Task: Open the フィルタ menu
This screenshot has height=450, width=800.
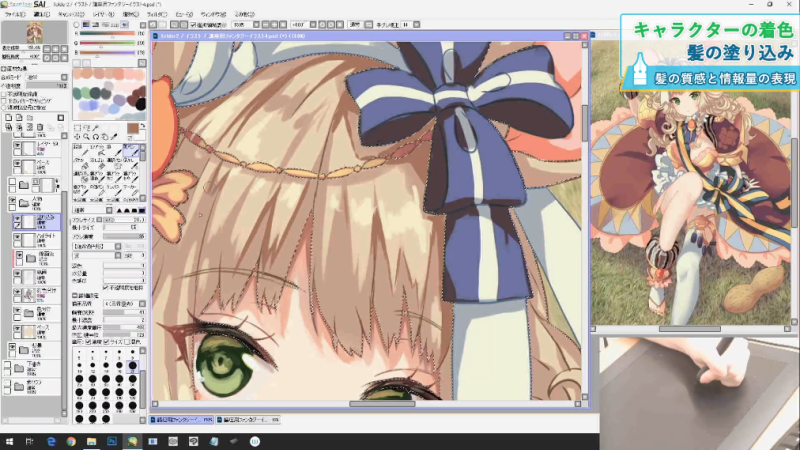Action: pos(158,14)
